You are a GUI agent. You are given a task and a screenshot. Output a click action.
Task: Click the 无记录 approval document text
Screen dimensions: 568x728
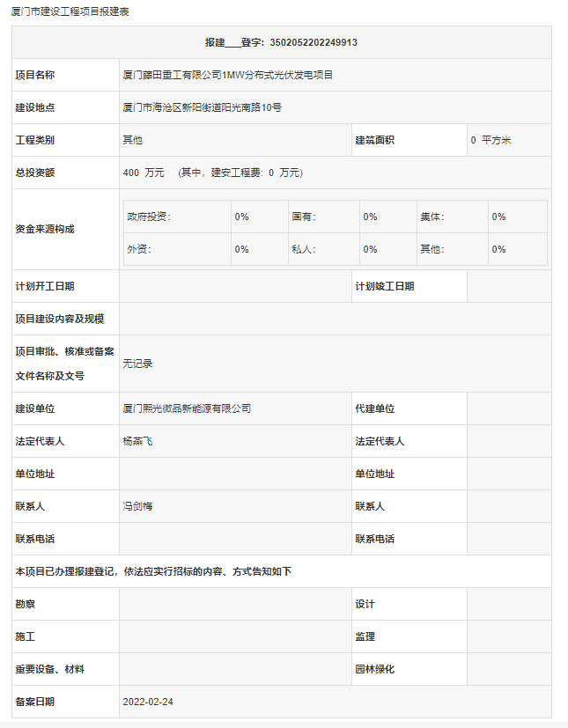(x=137, y=364)
